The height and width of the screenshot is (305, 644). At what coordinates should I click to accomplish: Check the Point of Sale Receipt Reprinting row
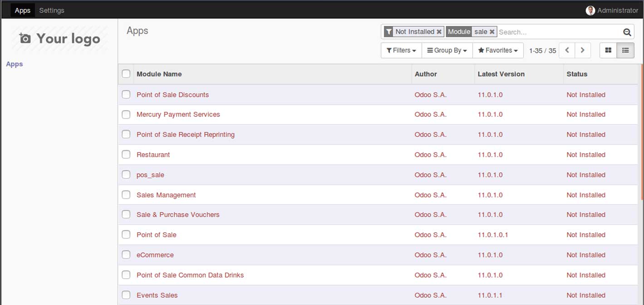point(126,135)
